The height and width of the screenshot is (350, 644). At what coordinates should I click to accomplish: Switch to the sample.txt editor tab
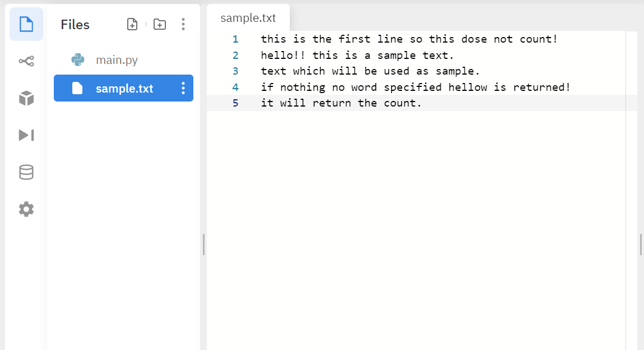(248, 18)
